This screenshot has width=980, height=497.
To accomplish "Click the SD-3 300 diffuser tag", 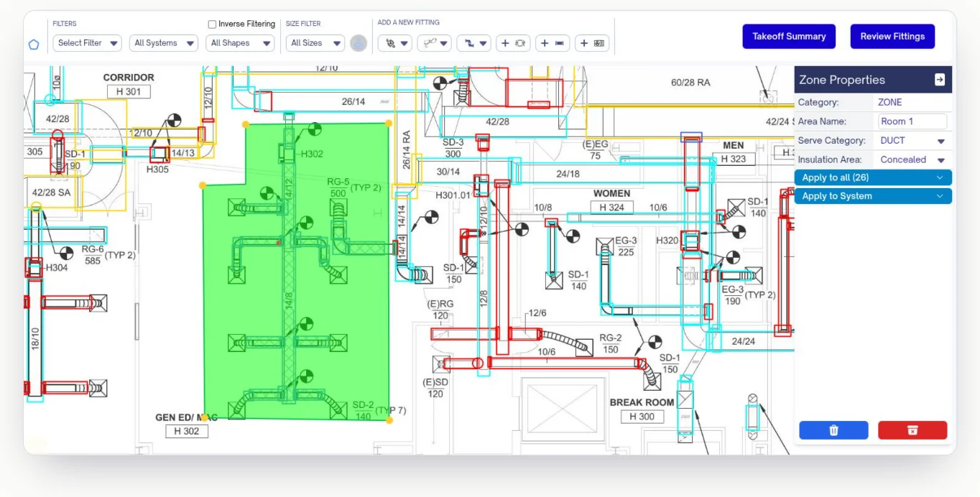I will pos(453,149).
